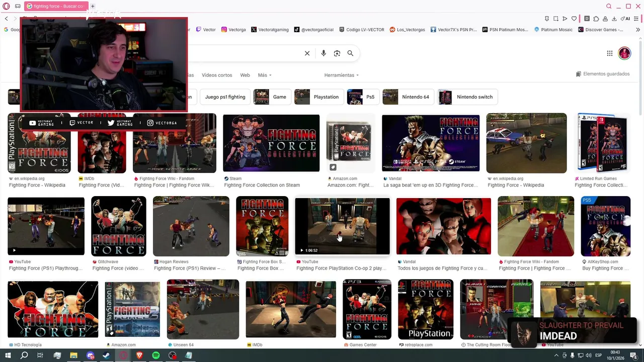The height and width of the screenshot is (362, 644).
Task: Filter images by Playstation chip
Action: (319, 97)
